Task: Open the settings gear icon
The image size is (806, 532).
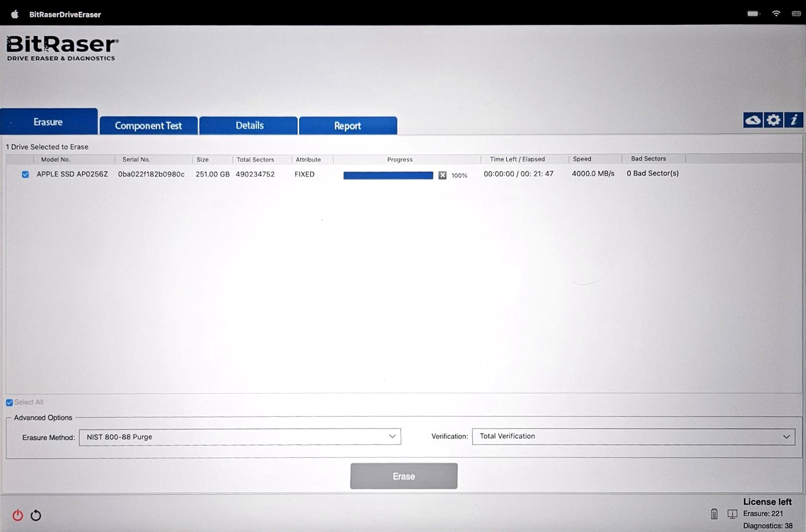Action: [x=773, y=120]
